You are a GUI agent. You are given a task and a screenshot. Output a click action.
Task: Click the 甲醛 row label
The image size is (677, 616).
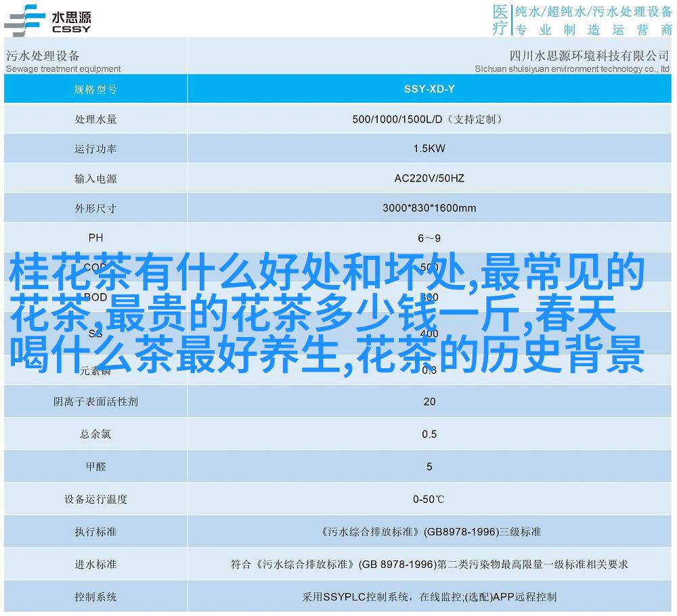(95, 466)
